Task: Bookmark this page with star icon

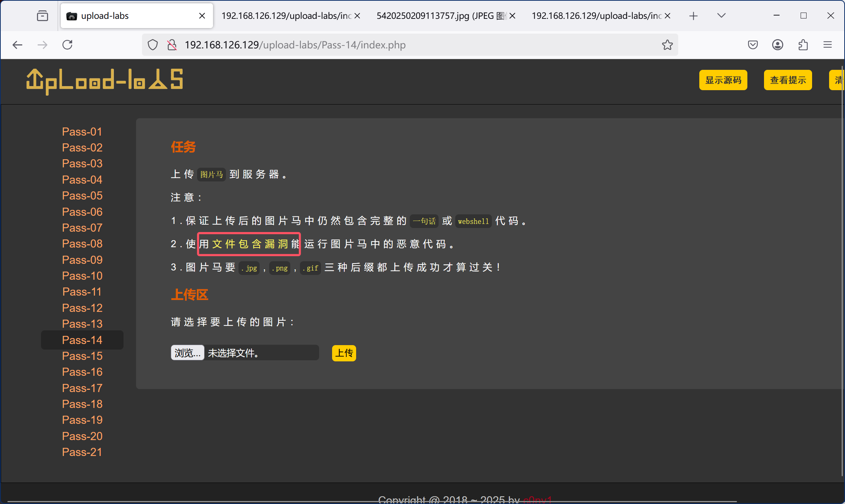Action: click(667, 45)
